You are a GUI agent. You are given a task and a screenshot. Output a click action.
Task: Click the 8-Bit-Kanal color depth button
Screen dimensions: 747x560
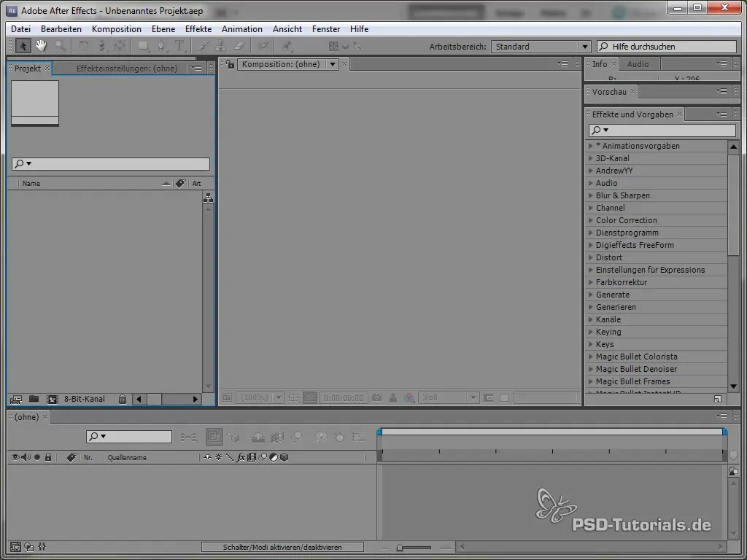point(85,399)
